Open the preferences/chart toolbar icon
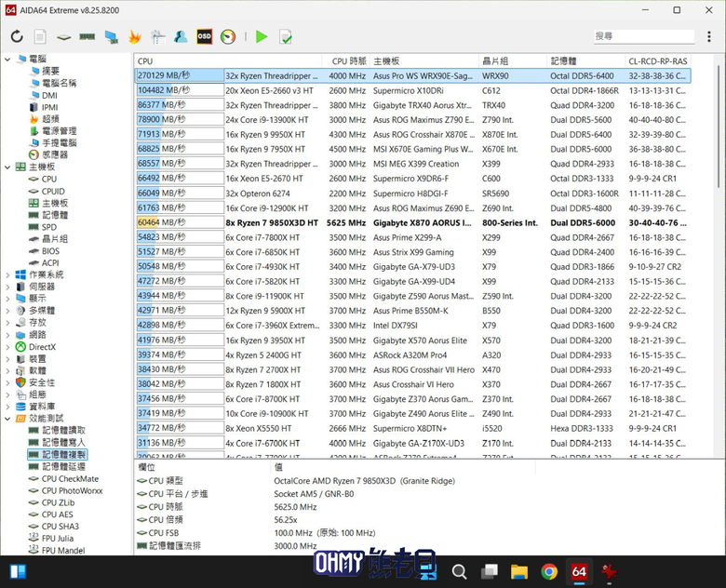 [x=158, y=37]
